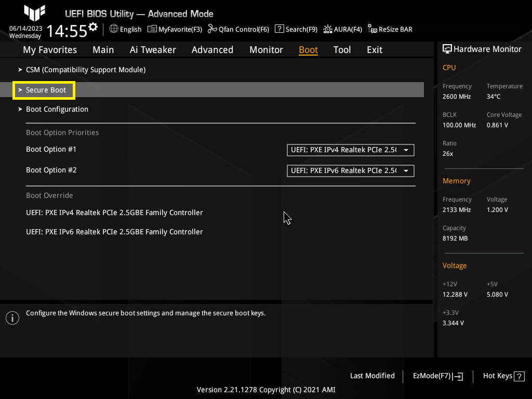Screen dimensions: 532x399
Task: Boot override from PXE IPv6 Realtek controller
Action: pyautogui.click(x=114, y=232)
